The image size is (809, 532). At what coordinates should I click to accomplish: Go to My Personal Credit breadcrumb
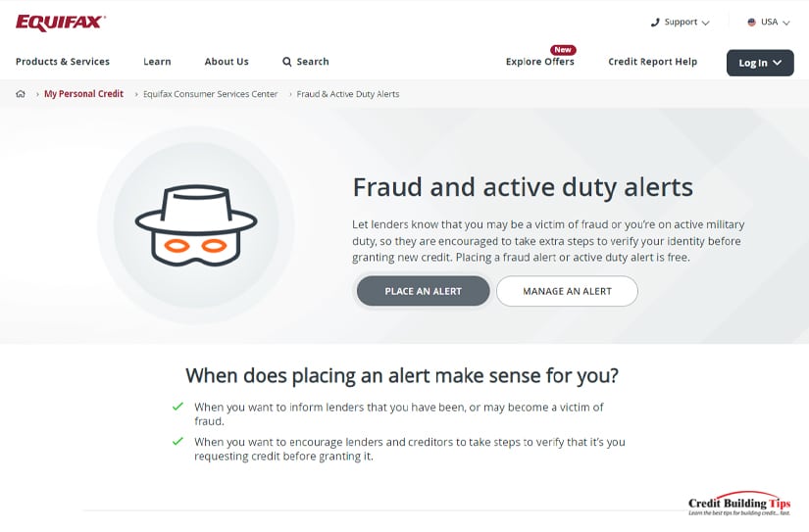click(x=83, y=94)
